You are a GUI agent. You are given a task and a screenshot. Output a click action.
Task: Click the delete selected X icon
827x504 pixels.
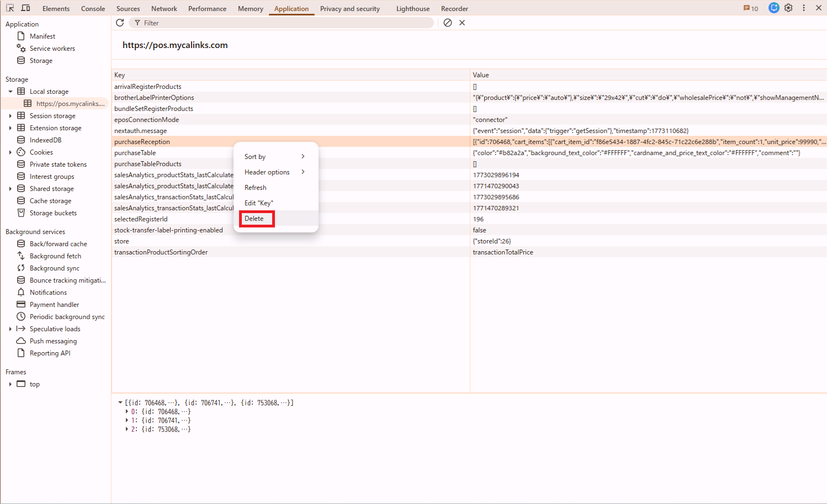[x=462, y=23]
